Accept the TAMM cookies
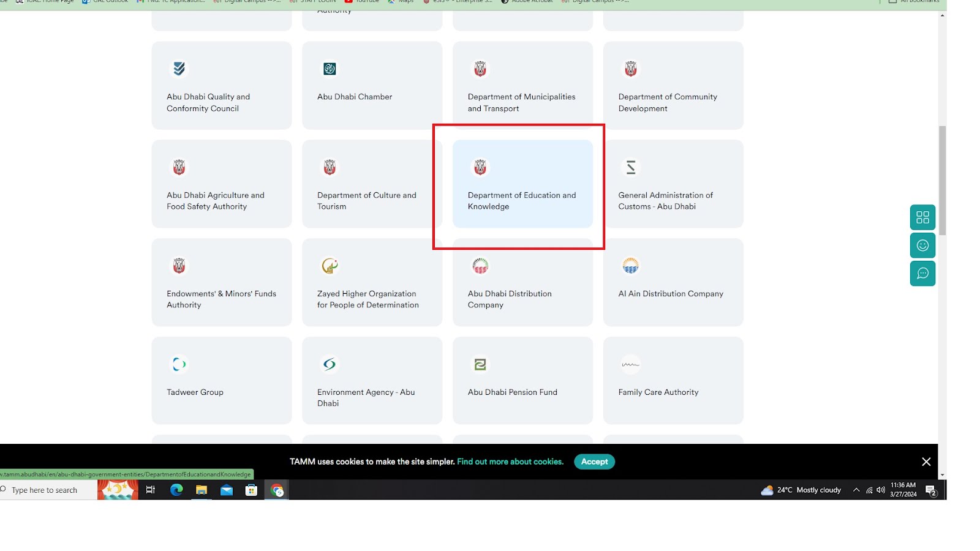 (x=594, y=462)
